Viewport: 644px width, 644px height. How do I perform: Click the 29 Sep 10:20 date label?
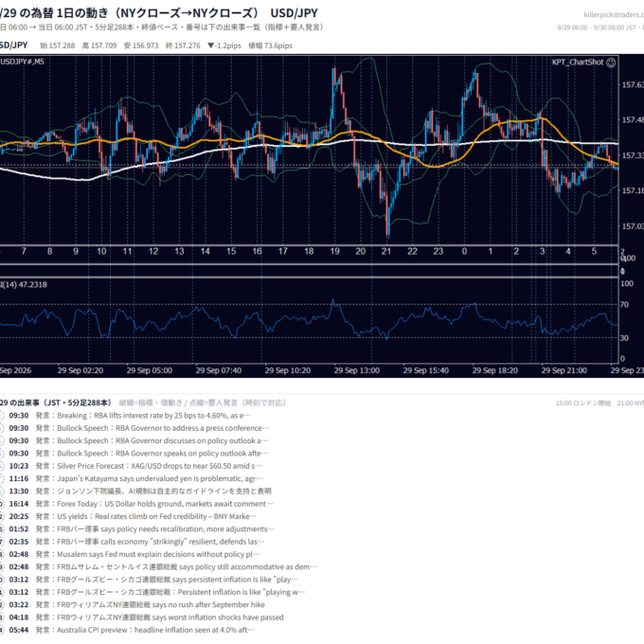point(288,370)
